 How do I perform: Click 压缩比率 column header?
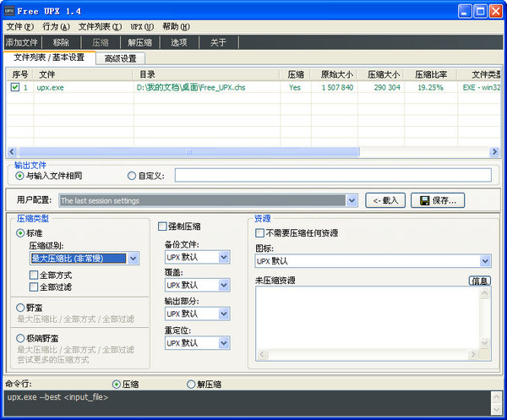coord(431,74)
